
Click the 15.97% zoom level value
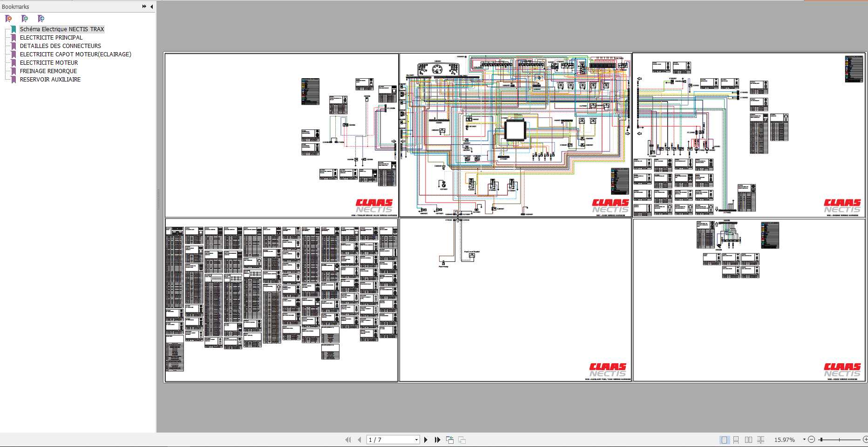785,440
